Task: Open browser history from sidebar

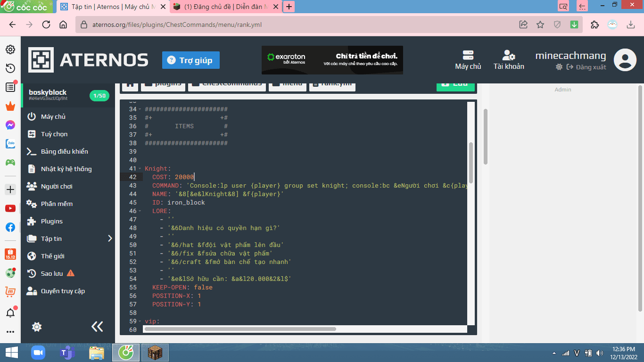Action: click(10, 68)
